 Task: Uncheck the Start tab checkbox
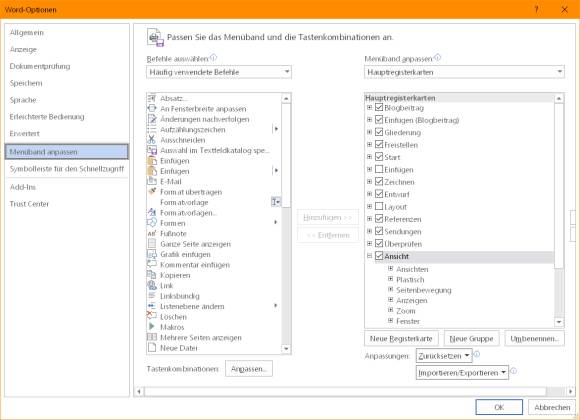pos(379,157)
